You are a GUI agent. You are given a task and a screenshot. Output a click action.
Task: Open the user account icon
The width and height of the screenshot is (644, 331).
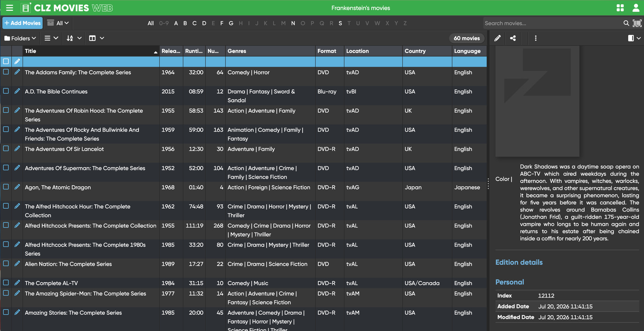point(636,8)
